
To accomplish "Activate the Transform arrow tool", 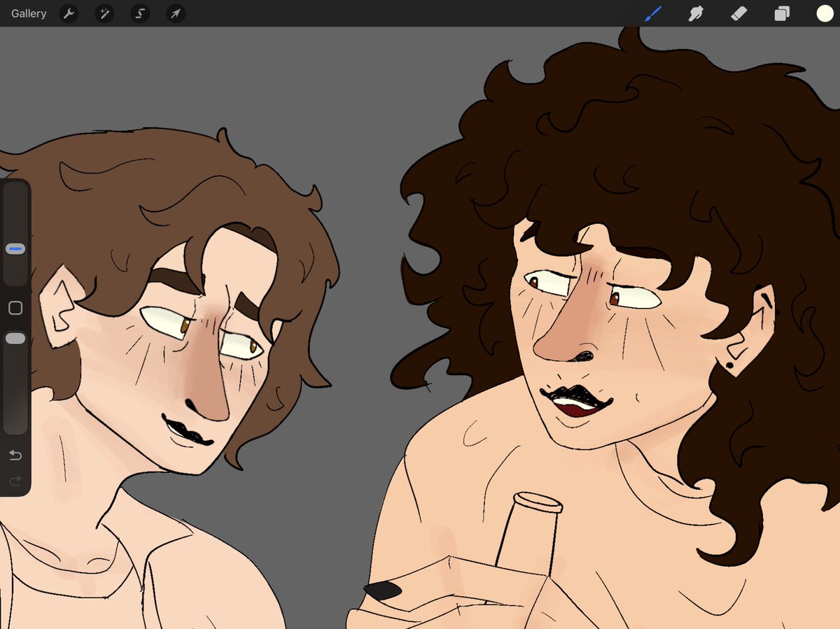I will coord(176,13).
